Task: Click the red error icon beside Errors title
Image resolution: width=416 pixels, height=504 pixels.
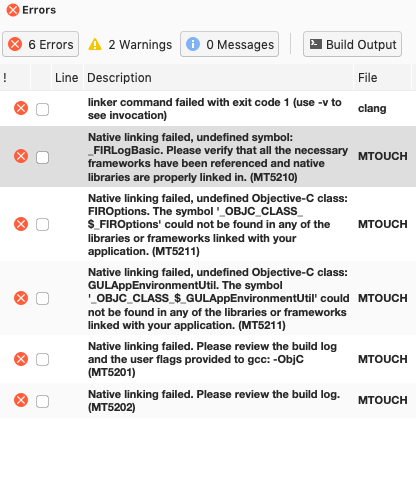Action: pos(13,10)
